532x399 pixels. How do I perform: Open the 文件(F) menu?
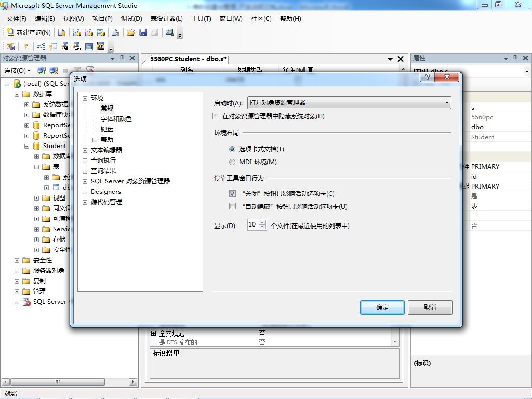[16, 19]
